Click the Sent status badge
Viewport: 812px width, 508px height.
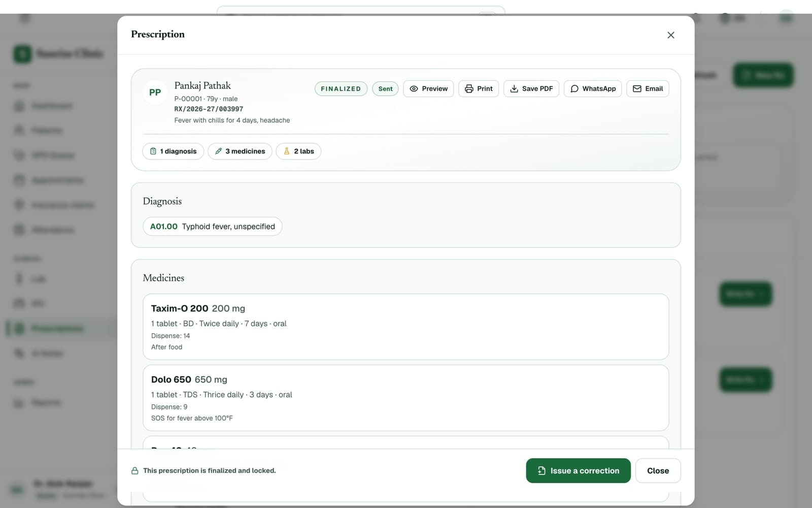tap(385, 88)
